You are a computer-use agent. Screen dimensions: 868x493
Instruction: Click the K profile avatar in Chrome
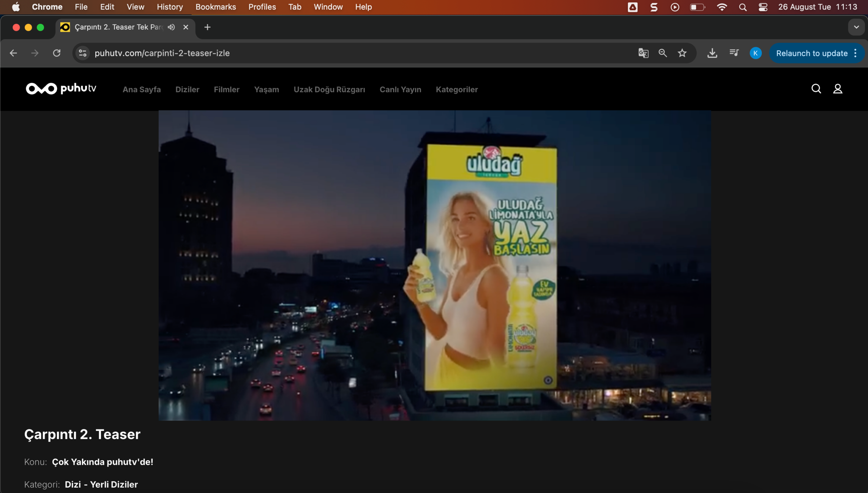point(755,53)
